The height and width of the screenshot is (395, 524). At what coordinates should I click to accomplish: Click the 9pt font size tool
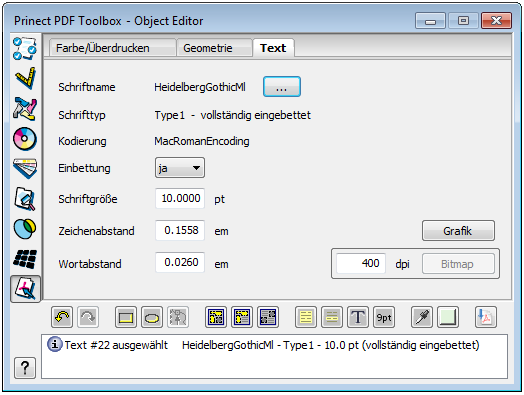384,317
